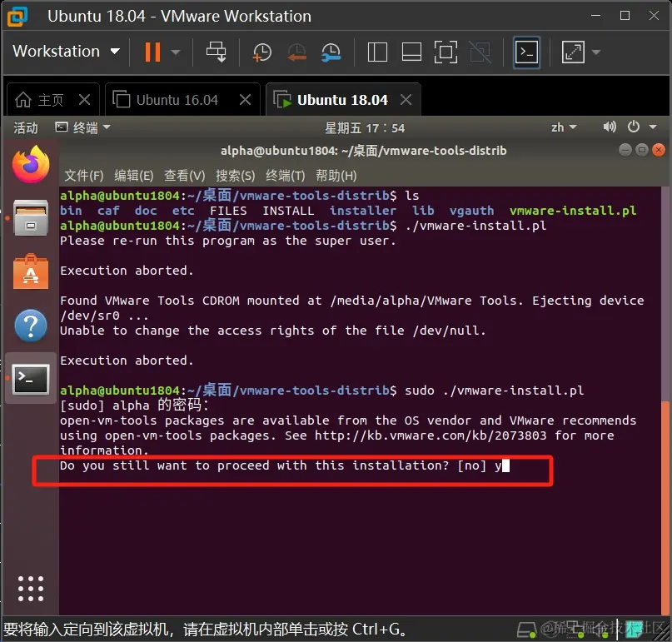Click the vmware-install.pl file name in ls output

point(573,211)
